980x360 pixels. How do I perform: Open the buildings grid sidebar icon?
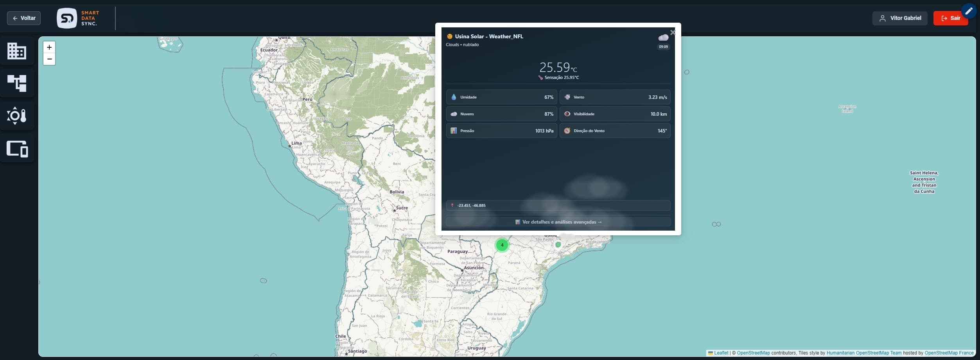(17, 51)
